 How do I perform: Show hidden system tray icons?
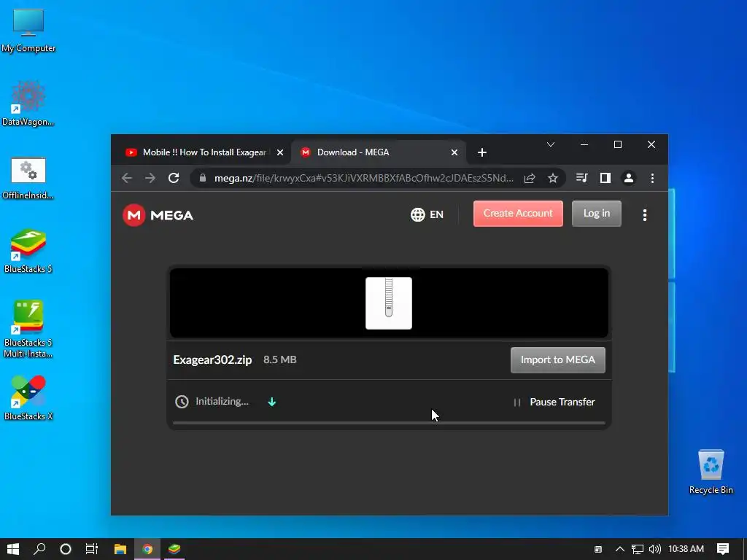(x=620, y=549)
